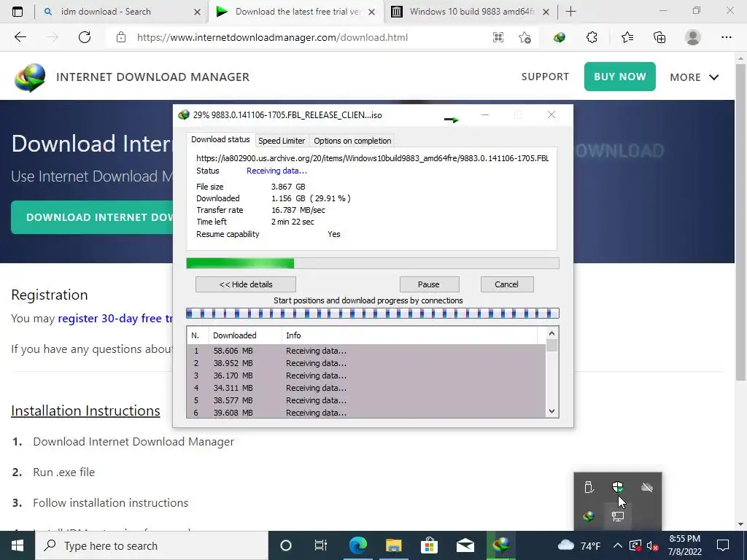Screen dimensions: 747x560
Task: Open the Edge profile avatar
Action: [693, 37]
